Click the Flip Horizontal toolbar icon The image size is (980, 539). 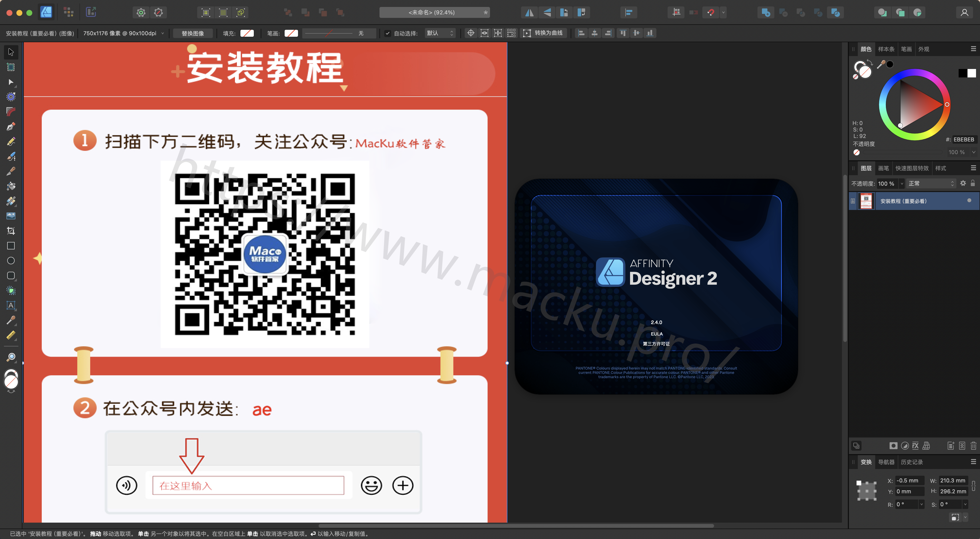pyautogui.click(x=529, y=13)
